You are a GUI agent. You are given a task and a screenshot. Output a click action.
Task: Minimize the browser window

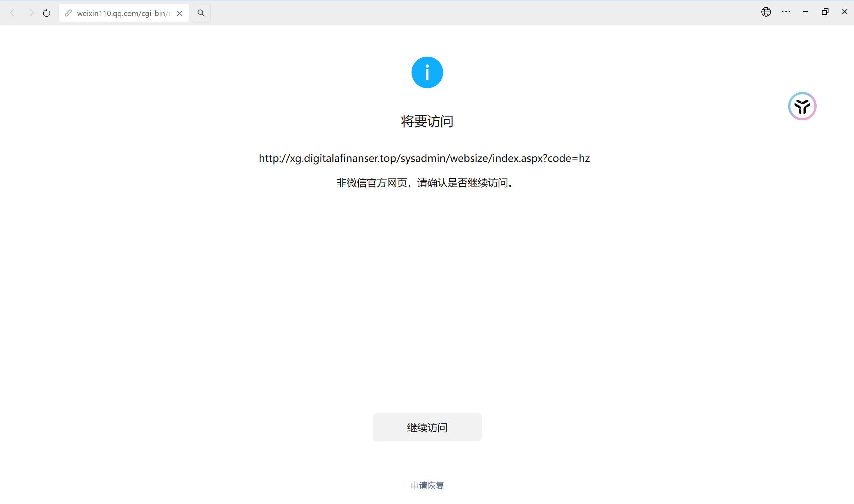tap(805, 12)
